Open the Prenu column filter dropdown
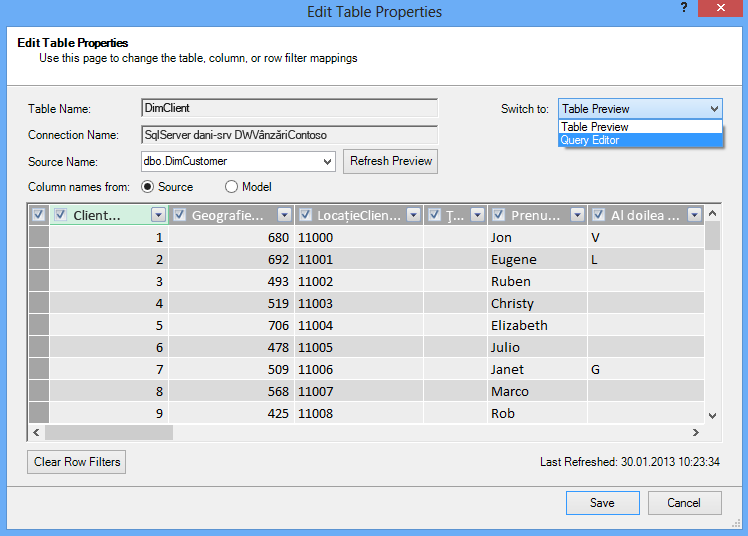Screen dimensions: 748x536 coord(577,215)
